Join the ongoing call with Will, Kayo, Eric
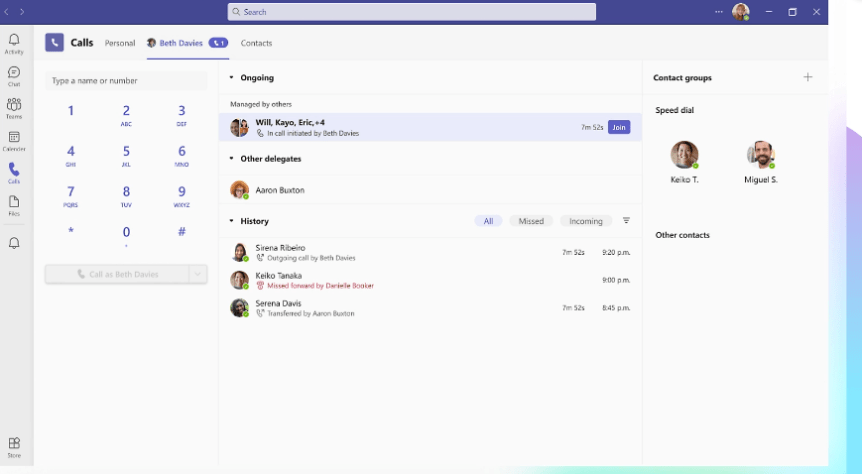862x474 pixels. pyautogui.click(x=619, y=127)
